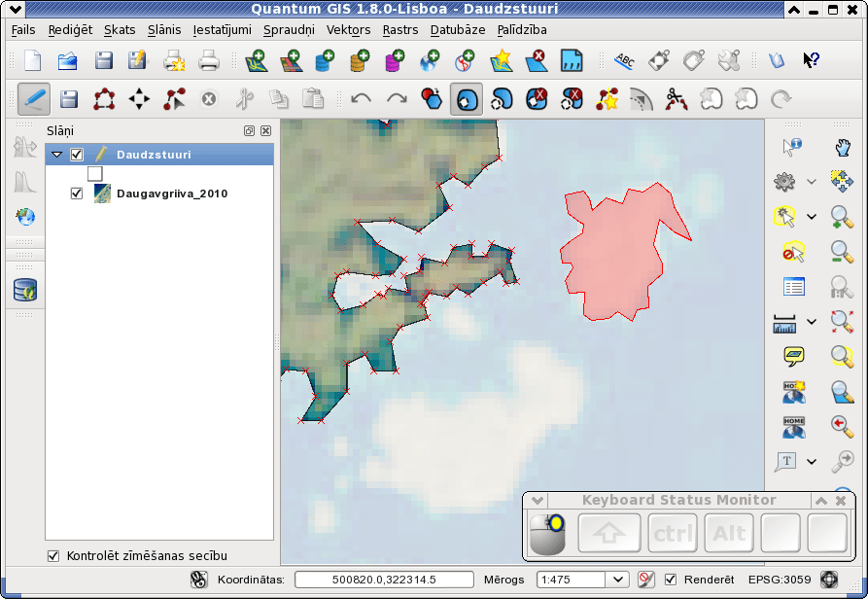Open labeling ABC tool icon
This screenshot has height=599, width=868.
point(624,60)
